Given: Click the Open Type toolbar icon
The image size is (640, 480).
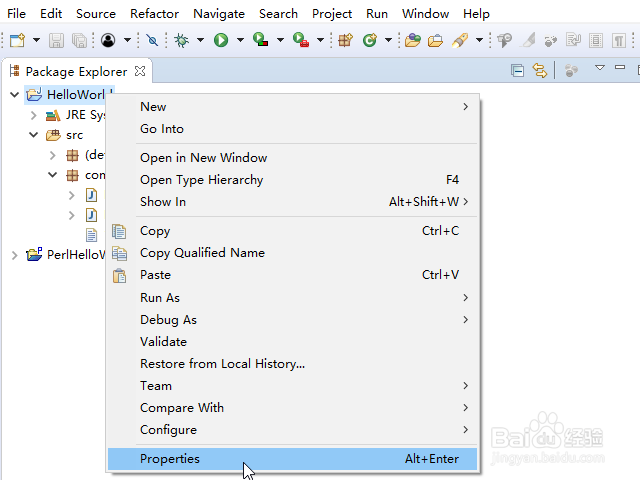Looking at the screenshot, I should pyautogui.click(x=413, y=40).
